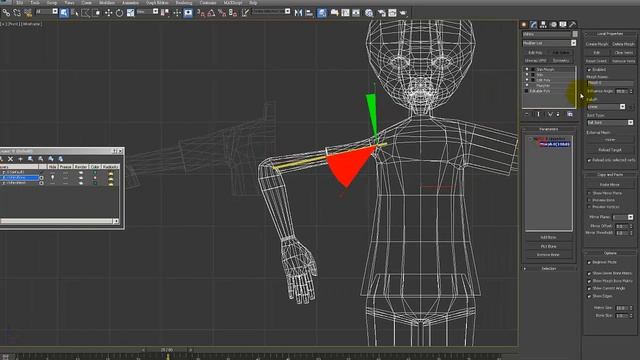Open Select by Name dialog
The height and width of the screenshot is (360, 640).
[75, 13]
